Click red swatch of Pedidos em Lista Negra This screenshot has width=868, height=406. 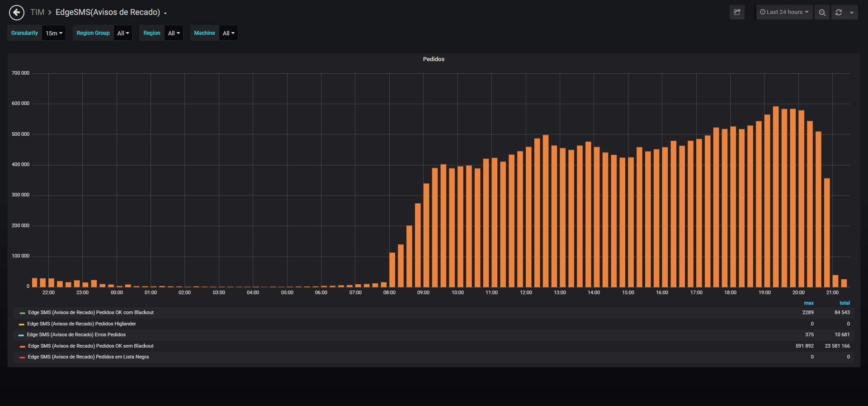[22, 357]
